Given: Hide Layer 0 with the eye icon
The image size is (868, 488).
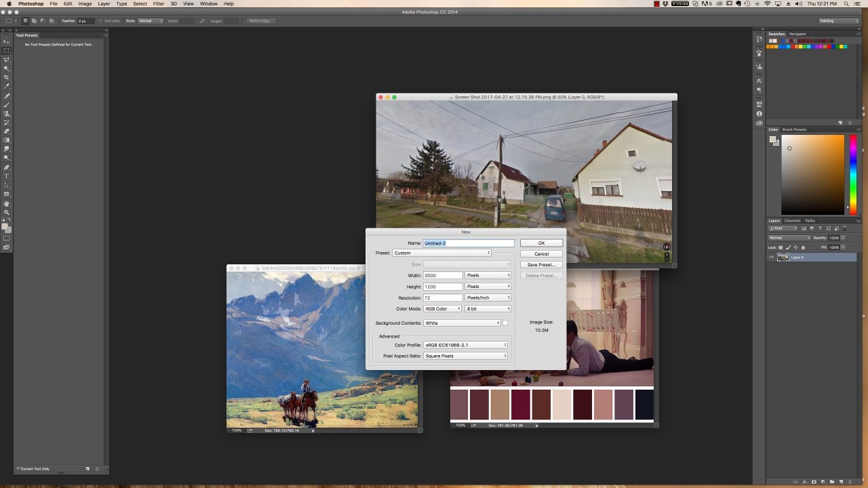Looking at the screenshot, I should click(x=771, y=257).
